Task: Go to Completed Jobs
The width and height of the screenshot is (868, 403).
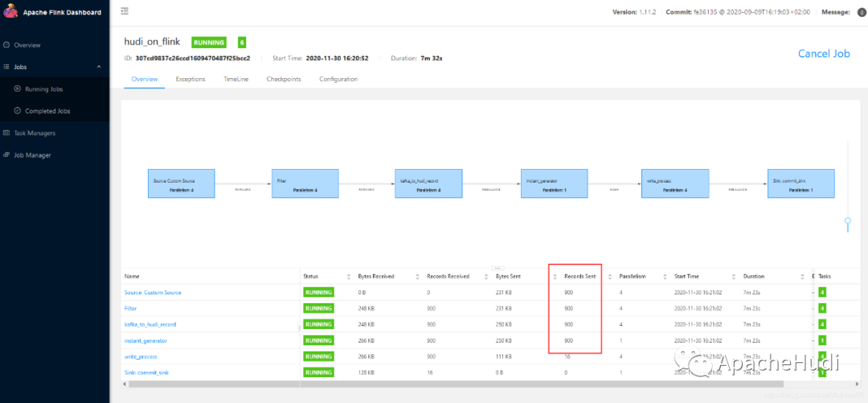Action: pyautogui.click(x=47, y=111)
